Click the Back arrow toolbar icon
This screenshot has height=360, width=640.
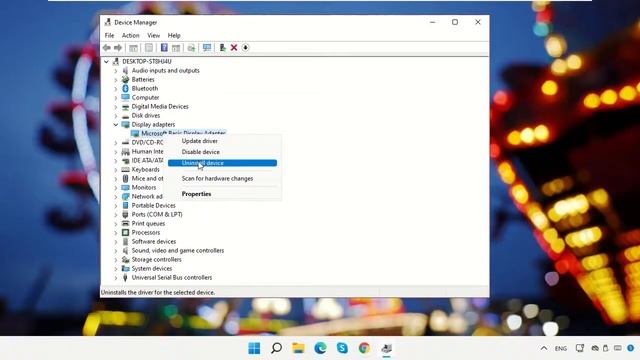click(107, 48)
